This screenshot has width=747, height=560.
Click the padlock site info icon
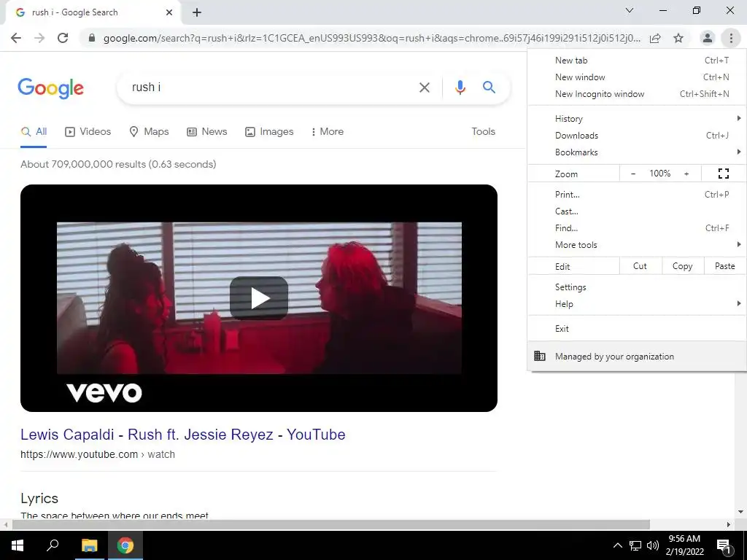[x=92, y=38]
